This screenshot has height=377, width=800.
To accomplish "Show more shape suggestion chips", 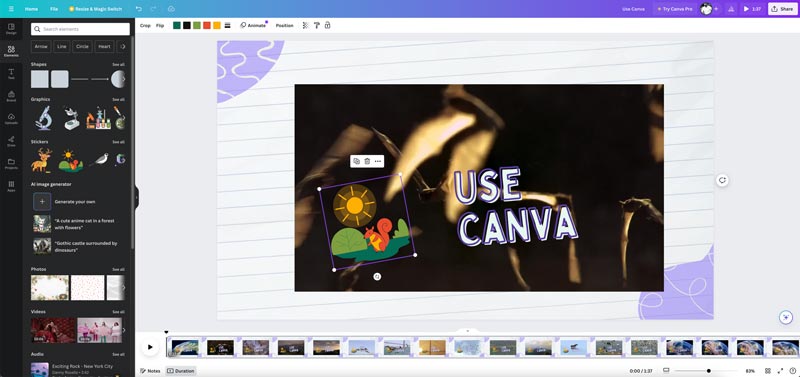I will [122, 46].
